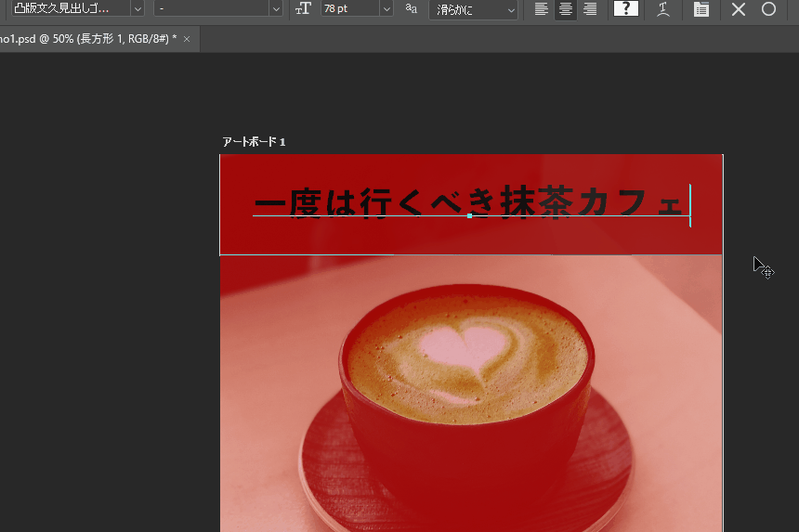Screen dimensions: 799x532
Task: Cancel the current text edits
Action: (739, 9)
